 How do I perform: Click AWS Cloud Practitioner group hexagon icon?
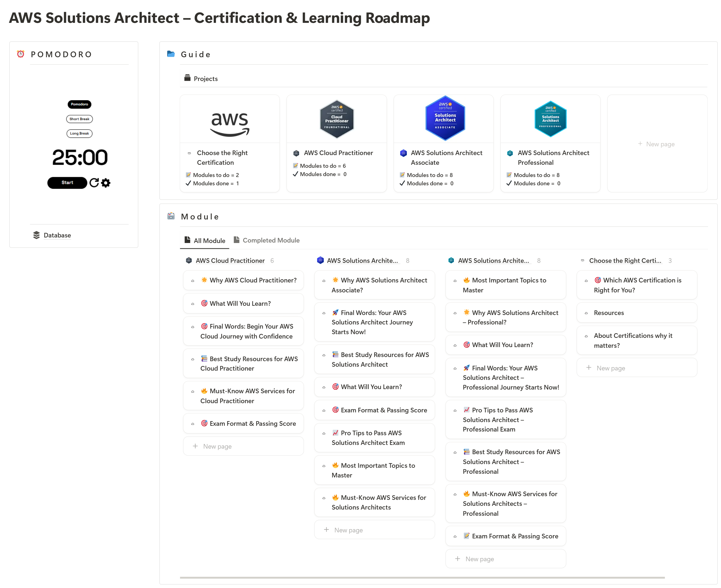pos(189,261)
